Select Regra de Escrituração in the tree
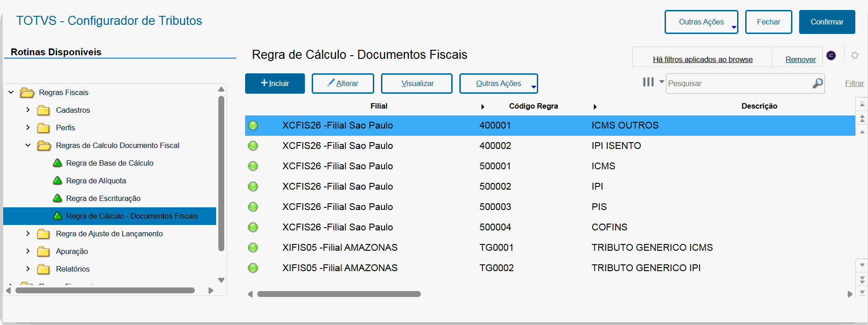The width and height of the screenshot is (868, 325). [x=103, y=198]
